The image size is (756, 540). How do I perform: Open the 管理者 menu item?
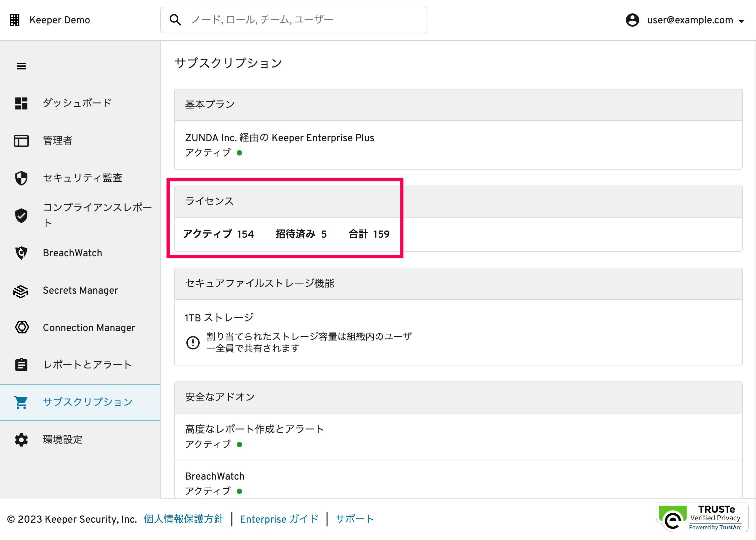pos(57,141)
